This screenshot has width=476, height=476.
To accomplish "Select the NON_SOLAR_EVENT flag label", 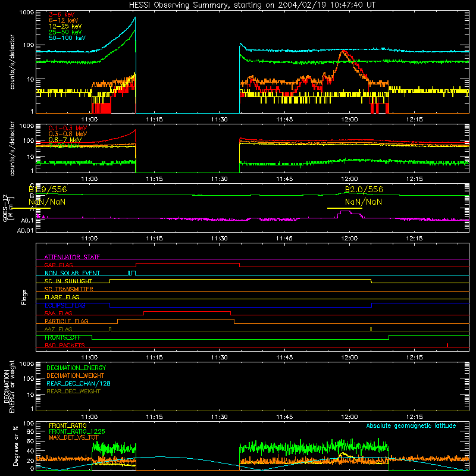I will coord(72,273).
